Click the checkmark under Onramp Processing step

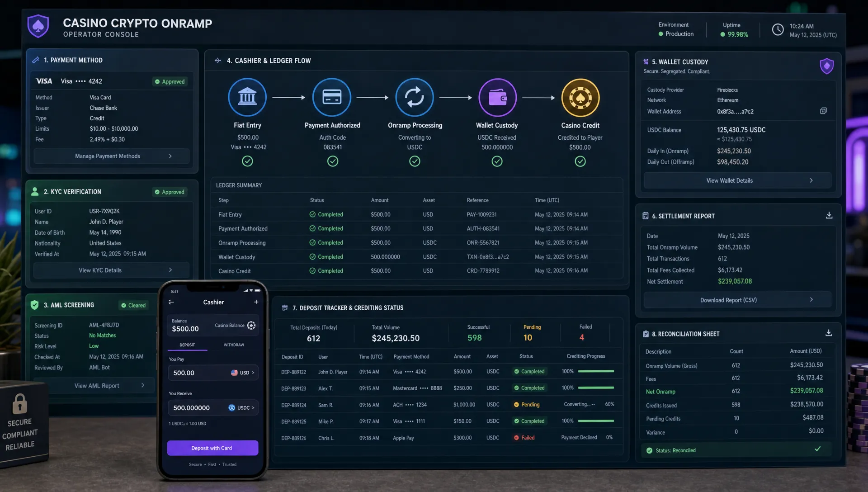pos(415,161)
